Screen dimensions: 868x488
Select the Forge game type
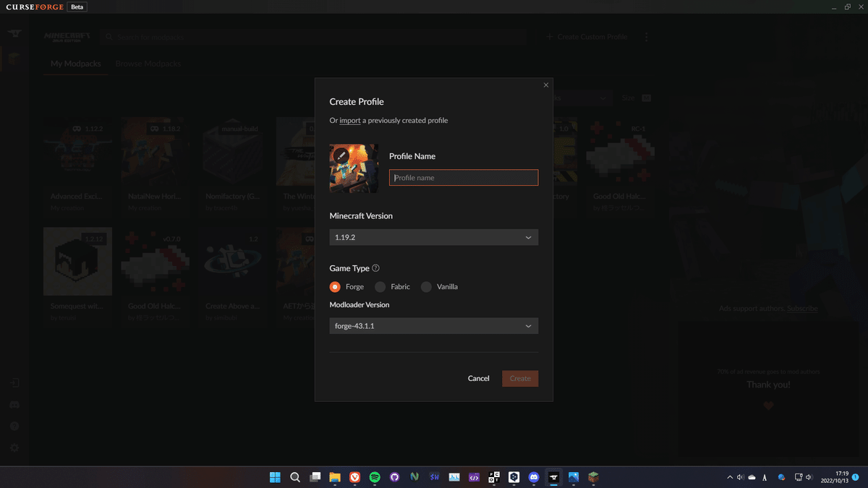click(x=333, y=286)
